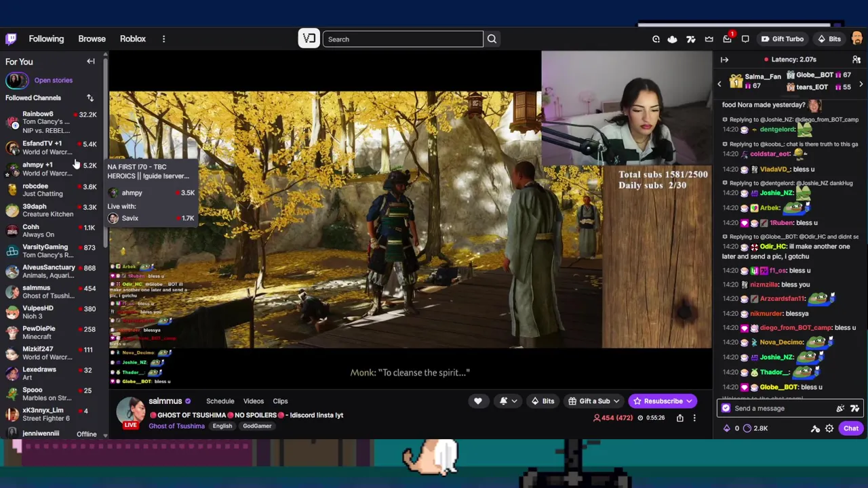This screenshot has height=488, width=868.
Task: Open Lexedraws channel in the sidebar
Action: click(53, 373)
